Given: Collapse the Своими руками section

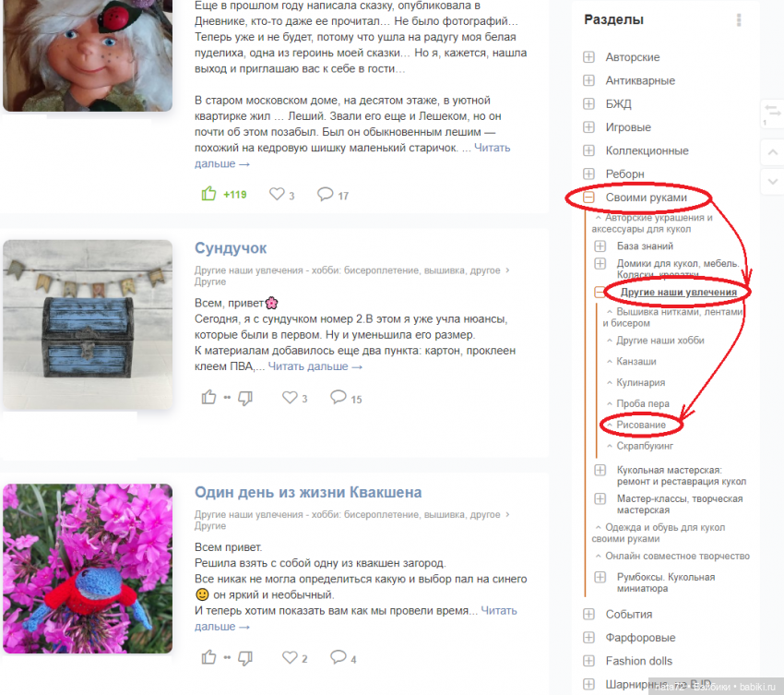Looking at the screenshot, I should 589,198.
